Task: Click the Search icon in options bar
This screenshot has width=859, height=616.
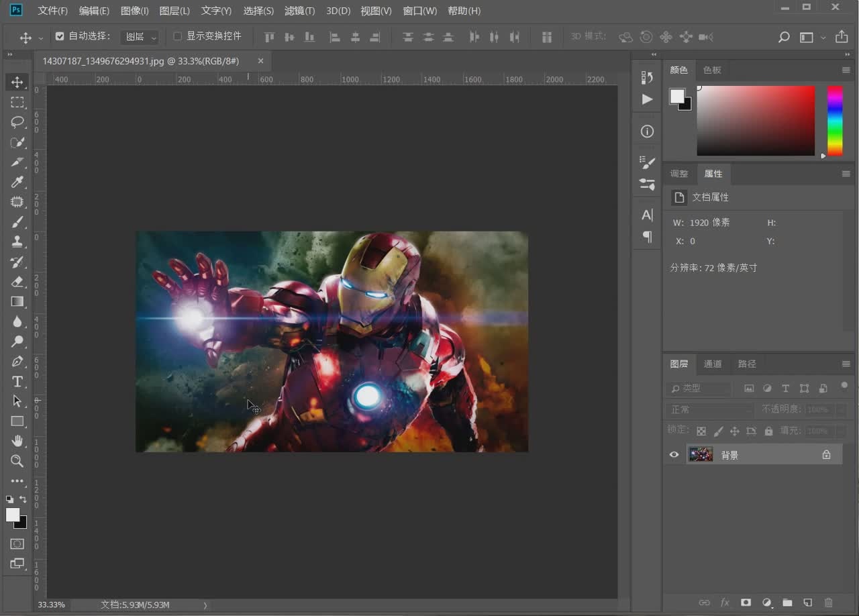Action: pos(784,37)
